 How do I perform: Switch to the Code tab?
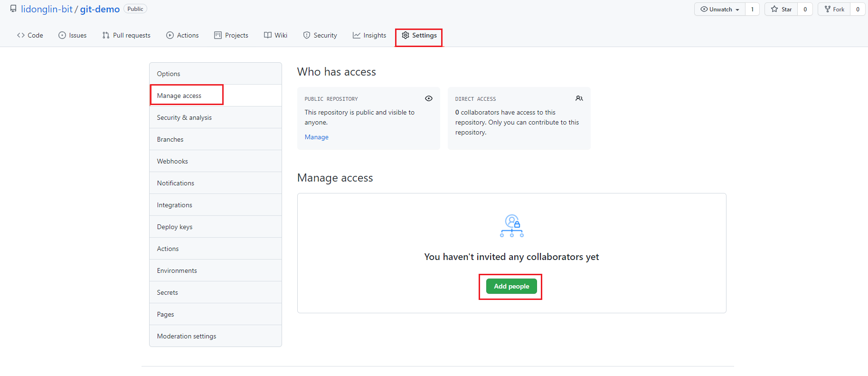tap(30, 35)
